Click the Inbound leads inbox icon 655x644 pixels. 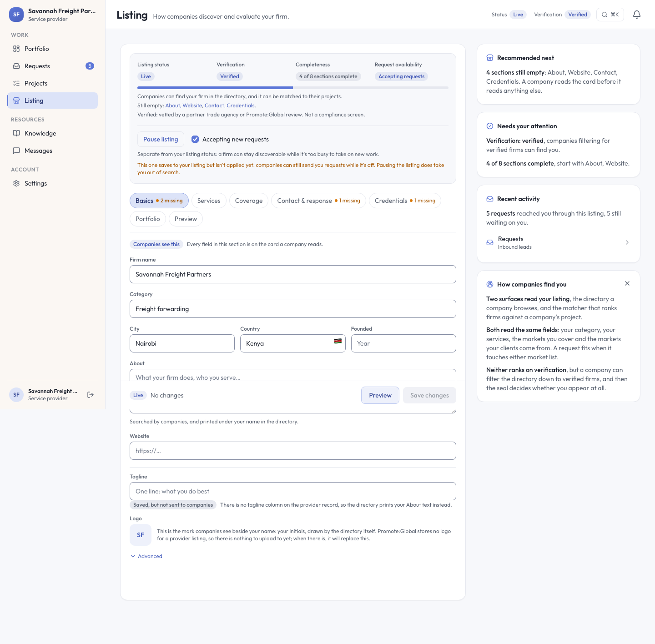490,242
